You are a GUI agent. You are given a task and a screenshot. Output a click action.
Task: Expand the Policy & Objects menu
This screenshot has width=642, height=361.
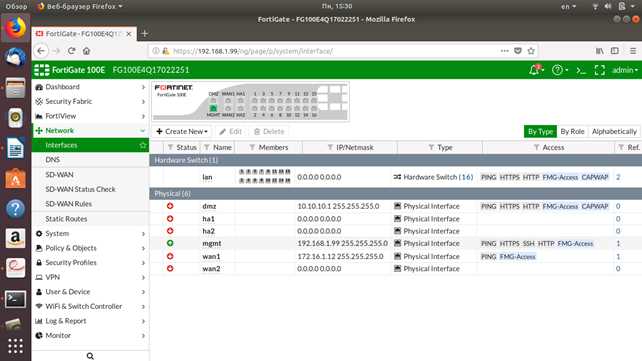tap(90, 248)
